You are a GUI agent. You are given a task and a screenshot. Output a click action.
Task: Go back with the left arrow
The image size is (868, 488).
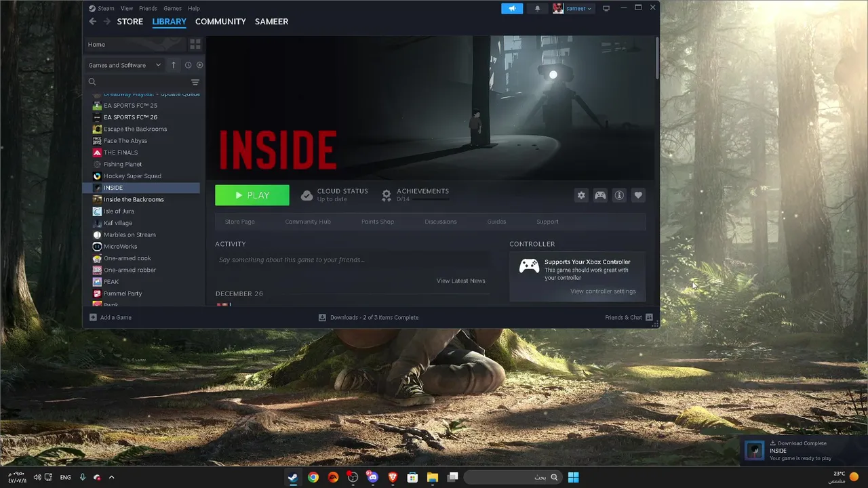pyautogui.click(x=93, y=22)
